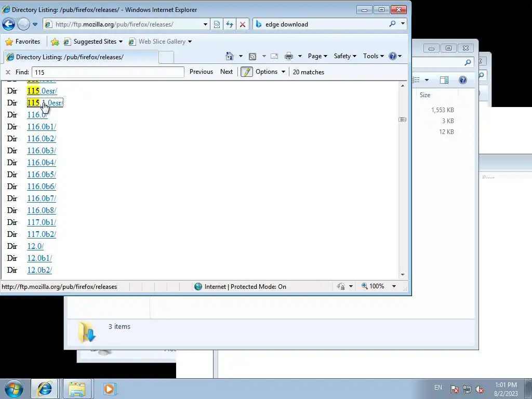532x399 pixels.
Task: Open the 117.0b1/ directory link
Action: pos(42,222)
